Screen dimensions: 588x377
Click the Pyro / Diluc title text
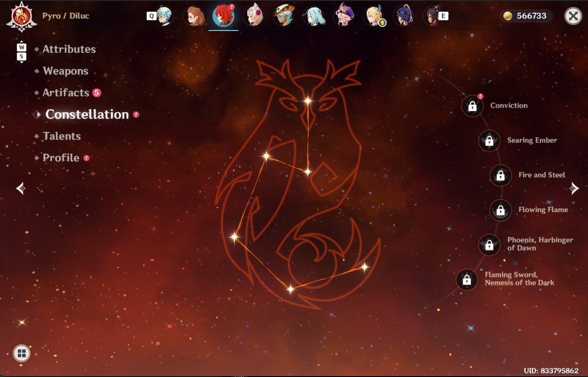[x=66, y=16]
